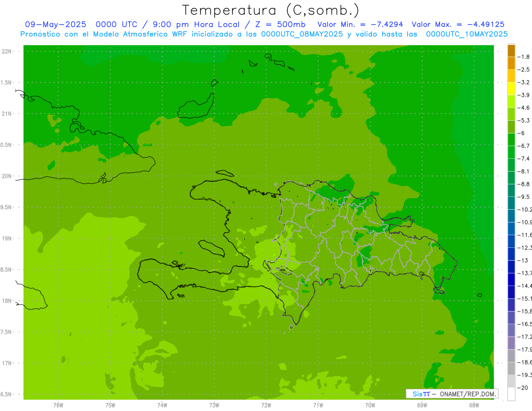Pick the teal swatch between -9.5 and -10.2
This screenshot has height=411, width=532.
pyautogui.click(x=511, y=203)
